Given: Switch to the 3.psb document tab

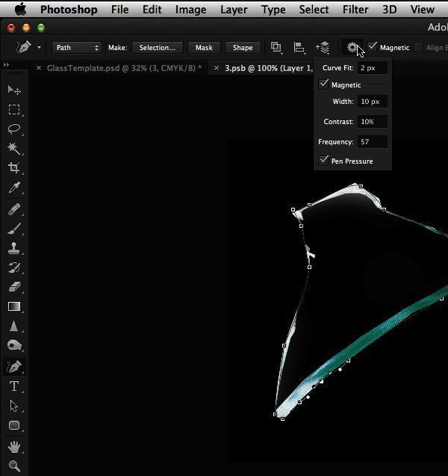Looking at the screenshot, I should click(x=269, y=68).
